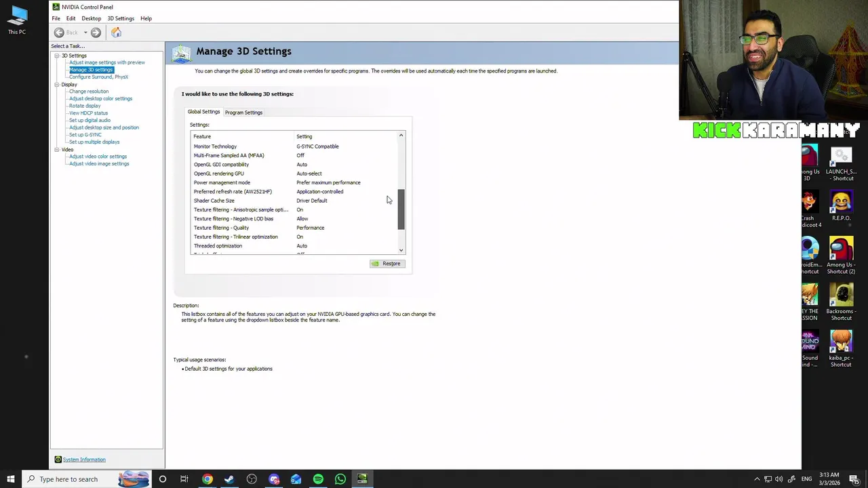Image resolution: width=868 pixels, height=488 pixels.
Task: Click settings list scroll up arrow
Action: [401, 136]
